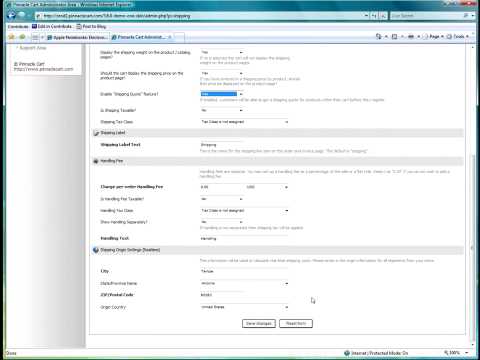Click the Handling Text input field

(244, 239)
